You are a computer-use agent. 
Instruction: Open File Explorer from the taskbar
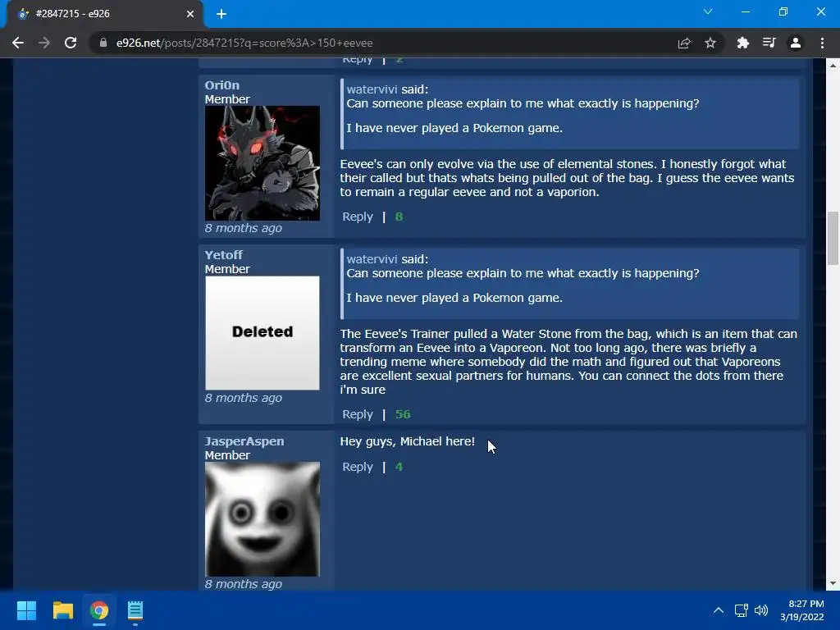62,610
